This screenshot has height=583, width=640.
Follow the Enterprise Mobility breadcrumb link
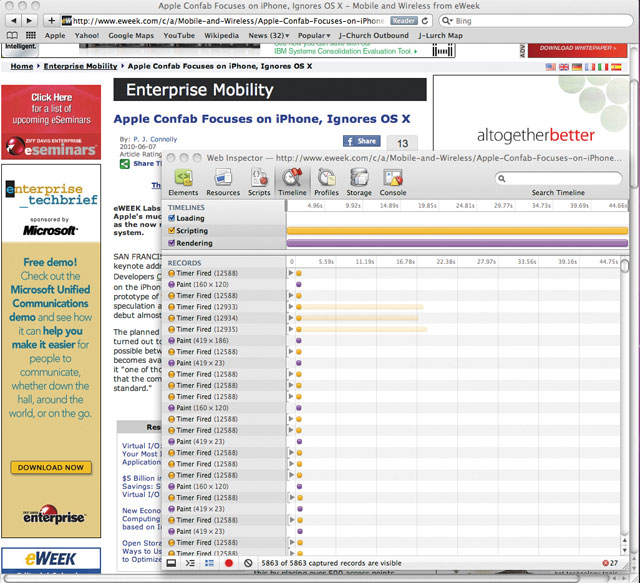(80, 66)
